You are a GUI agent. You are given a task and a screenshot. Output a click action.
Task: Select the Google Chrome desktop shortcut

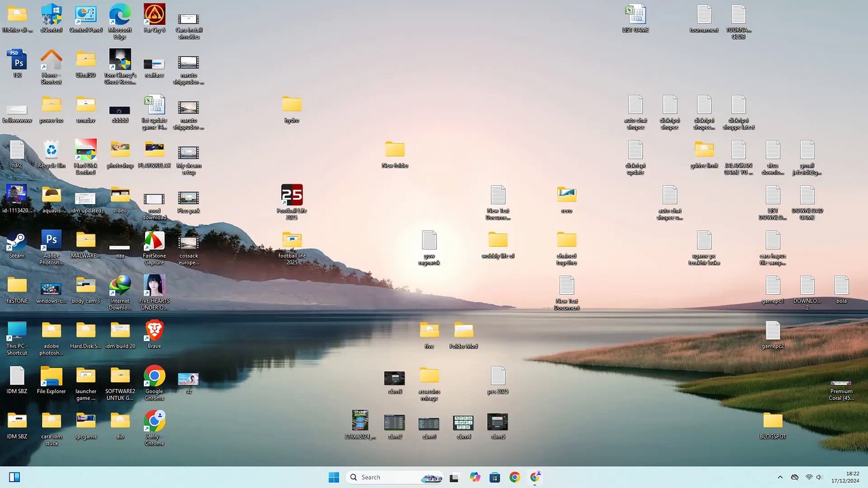click(x=155, y=384)
